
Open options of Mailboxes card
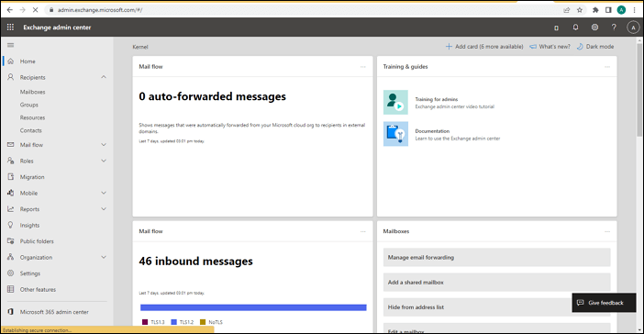coord(607,231)
